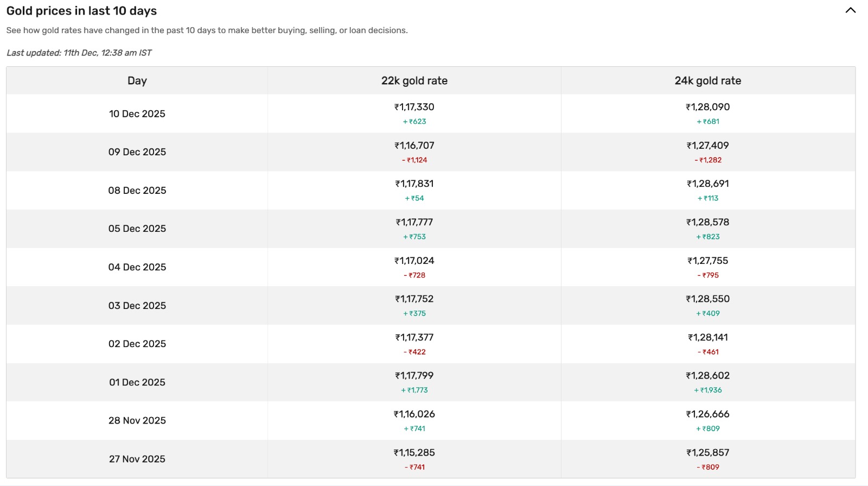Click the 24k price ₹1,28,578
Viewport: 868px width, 486px height.
click(x=707, y=223)
